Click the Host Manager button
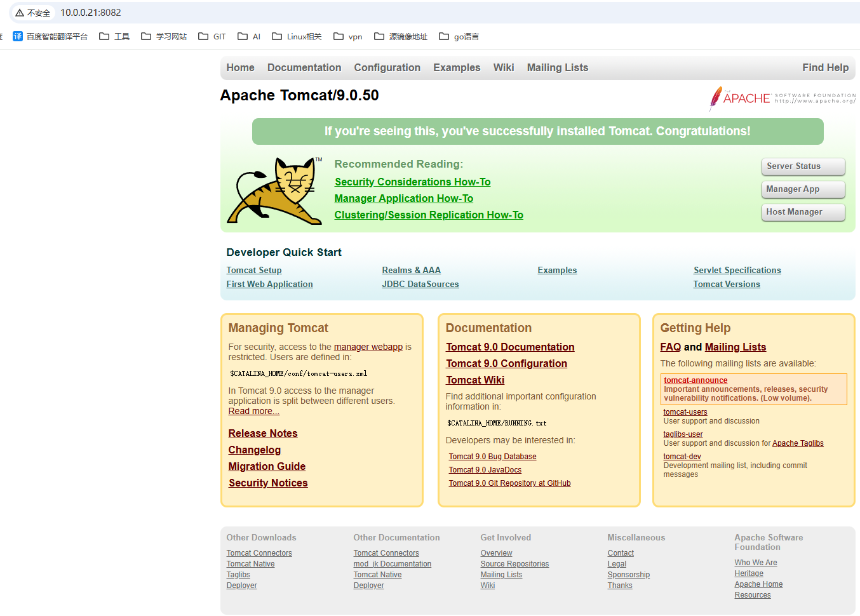This screenshot has width=860, height=616. [x=803, y=212]
